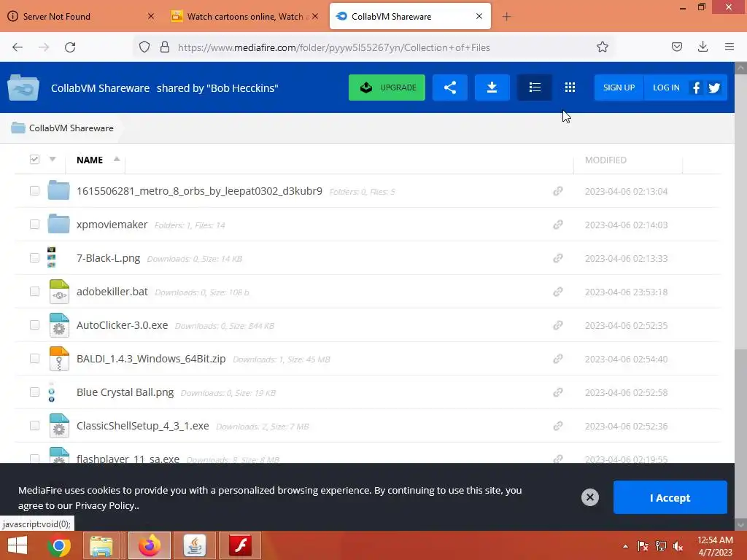
Task: Click I Accept cookies button
Action: tap(670, 497)
